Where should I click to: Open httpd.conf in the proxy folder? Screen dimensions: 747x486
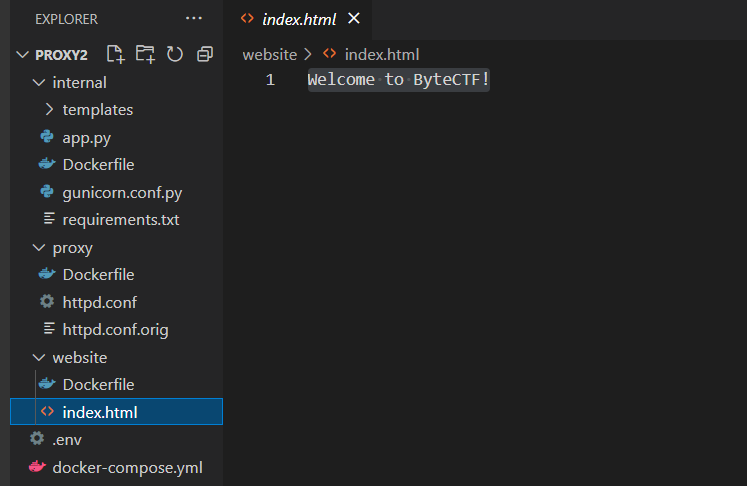[99, 302]
